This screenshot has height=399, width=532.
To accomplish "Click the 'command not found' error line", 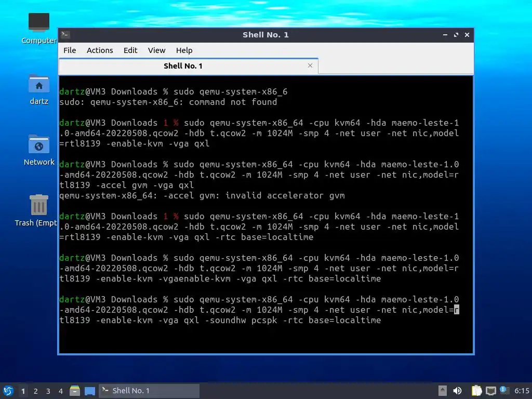I will pos(168,102).
